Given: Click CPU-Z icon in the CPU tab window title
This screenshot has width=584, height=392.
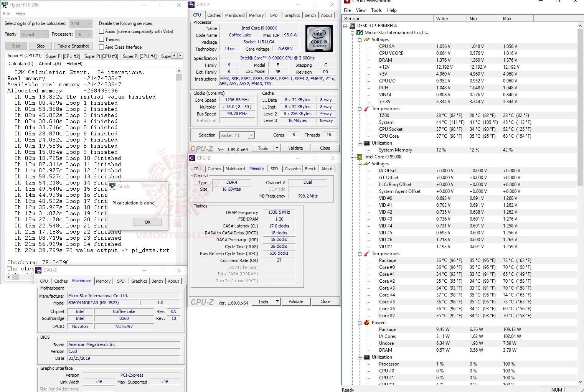Looking at the screenshot, I should [192, 5].
